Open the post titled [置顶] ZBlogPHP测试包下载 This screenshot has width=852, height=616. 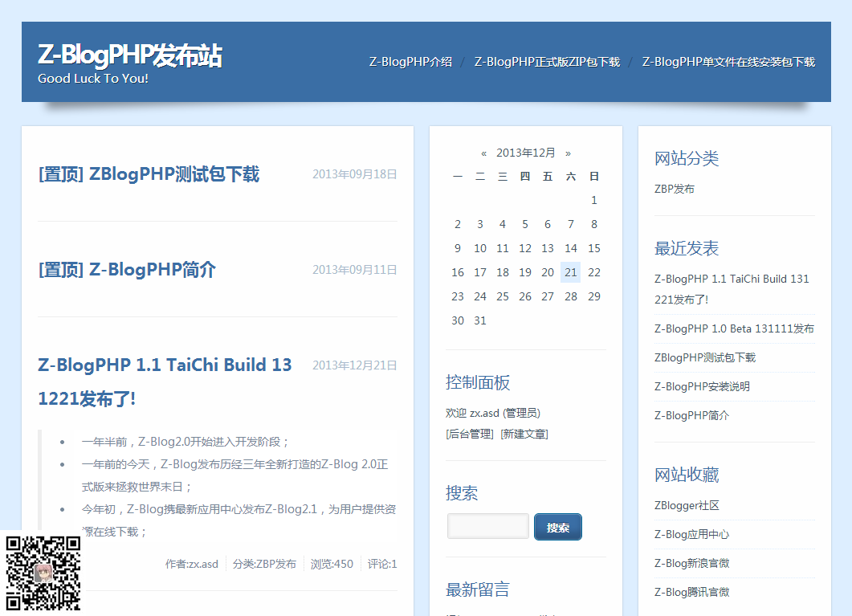[x=151, y=173]
